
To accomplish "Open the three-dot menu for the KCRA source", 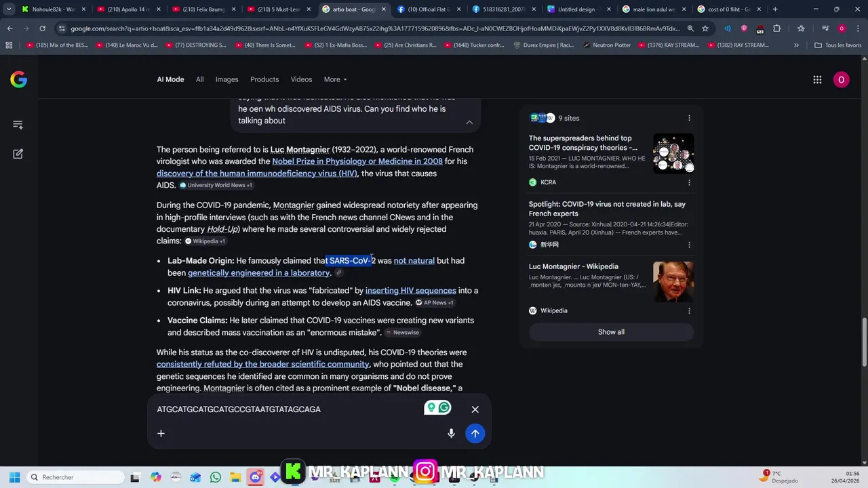I will 689,182.
